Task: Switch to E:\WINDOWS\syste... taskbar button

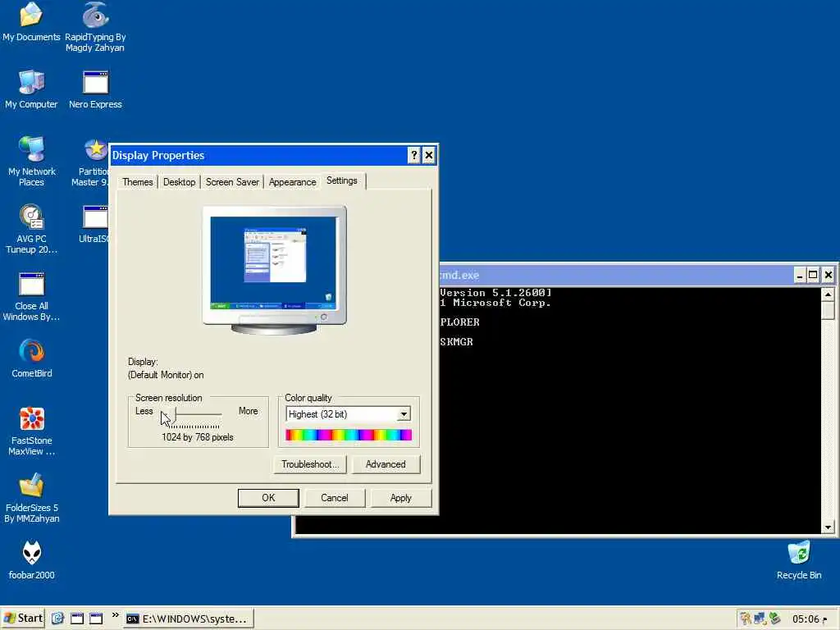Action: coord(189,619)
